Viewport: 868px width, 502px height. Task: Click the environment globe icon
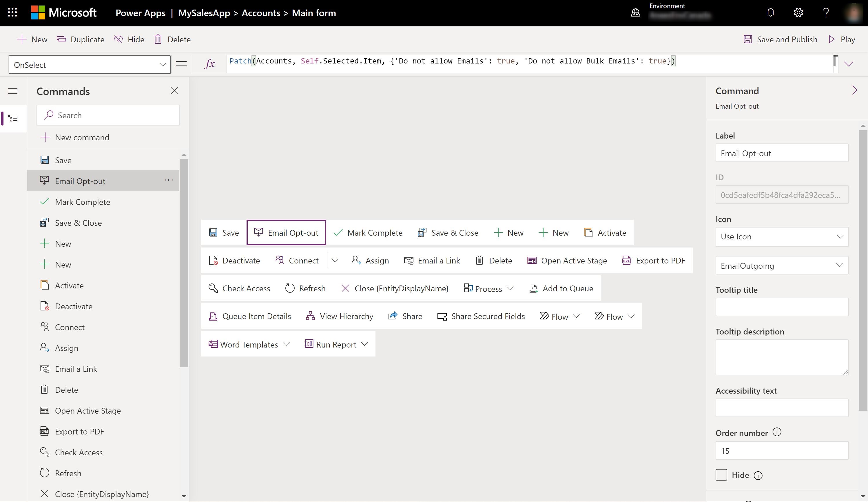pyautogui.click(x=636, y=13)
